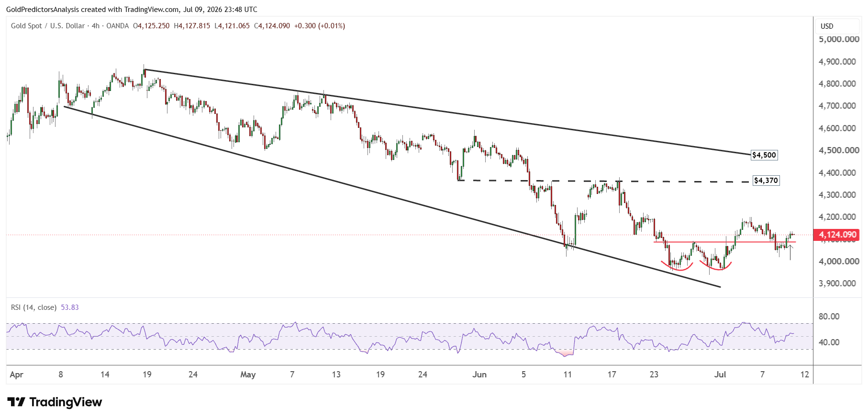Image resolution: width=868 pixels, height=420 pixels.
Task: Click the open price value O4,125.250
Action: [x=151, y=26]
